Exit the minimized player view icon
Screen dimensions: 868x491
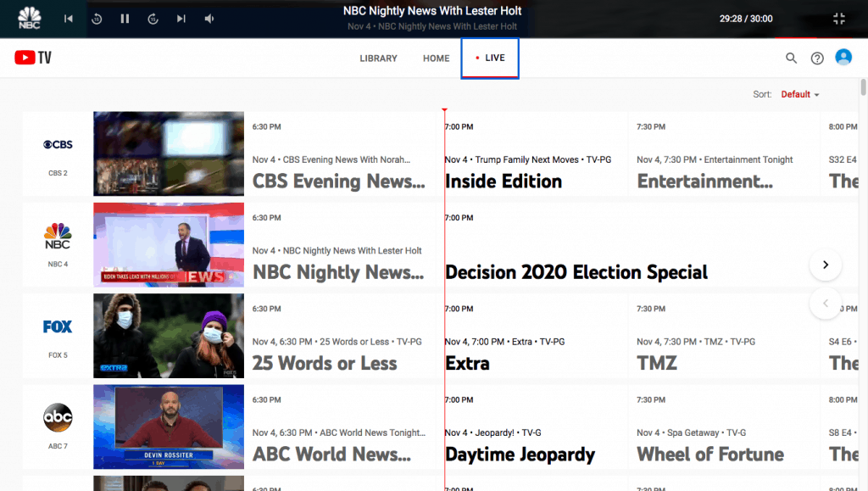pyautogui.click(x=839, y=19)
